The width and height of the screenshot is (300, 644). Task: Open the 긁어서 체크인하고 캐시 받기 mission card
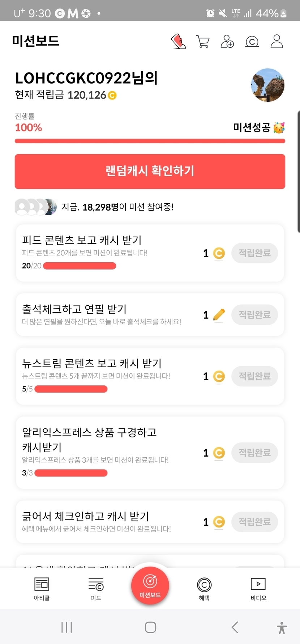[108, 521]
